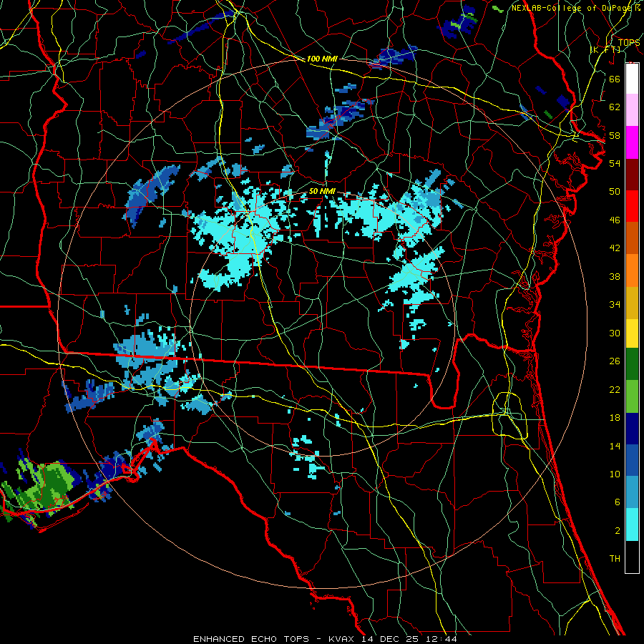Select the bright yellow legend swatch
644x644 pixels.
[x=632, y=333]
